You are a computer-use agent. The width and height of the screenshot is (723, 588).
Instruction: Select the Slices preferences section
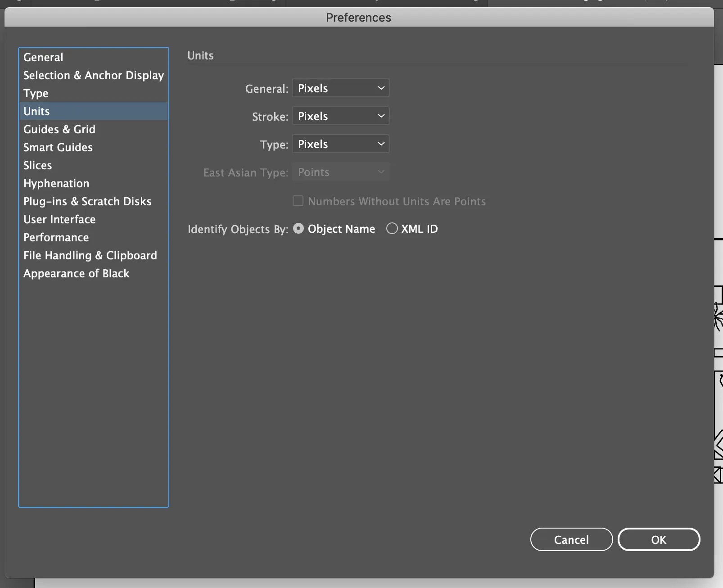[x=37, y=165]
